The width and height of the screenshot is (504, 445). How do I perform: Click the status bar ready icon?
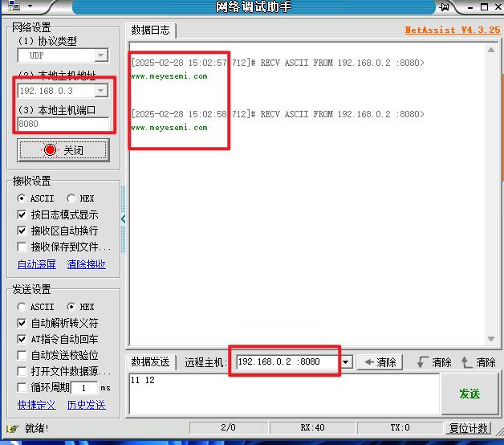tap(13, 429)
